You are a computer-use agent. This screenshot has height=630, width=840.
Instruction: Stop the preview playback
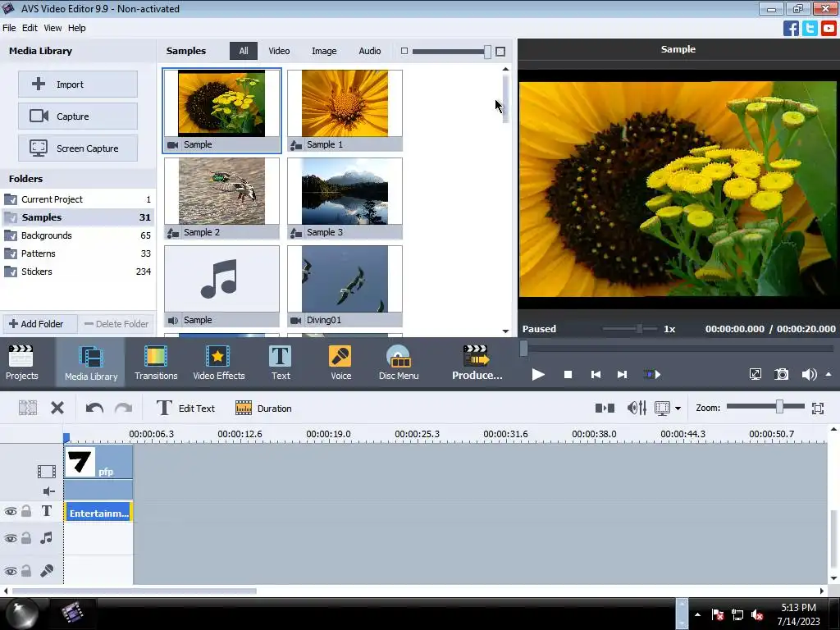coord(568,374)
